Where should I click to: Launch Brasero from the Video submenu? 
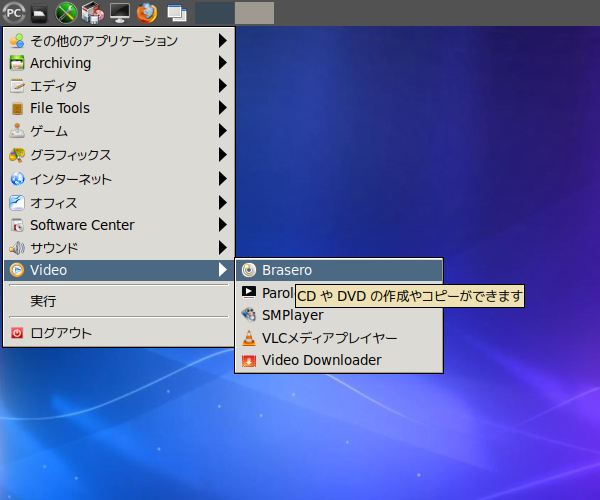[339, 270]
